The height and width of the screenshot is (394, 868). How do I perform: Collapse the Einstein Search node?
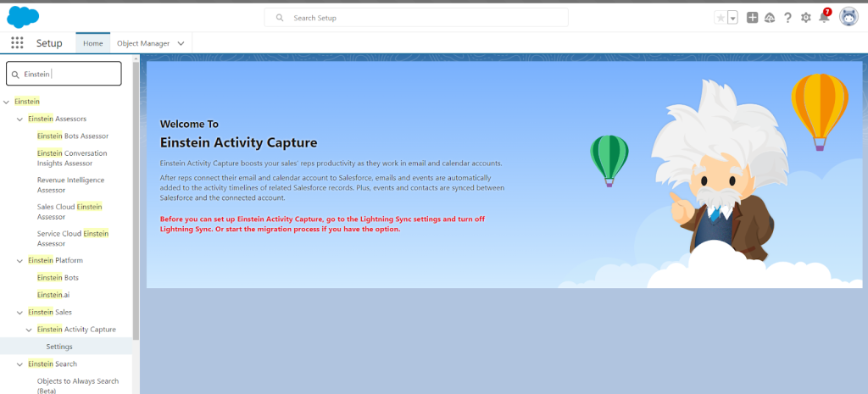point(19,364)
